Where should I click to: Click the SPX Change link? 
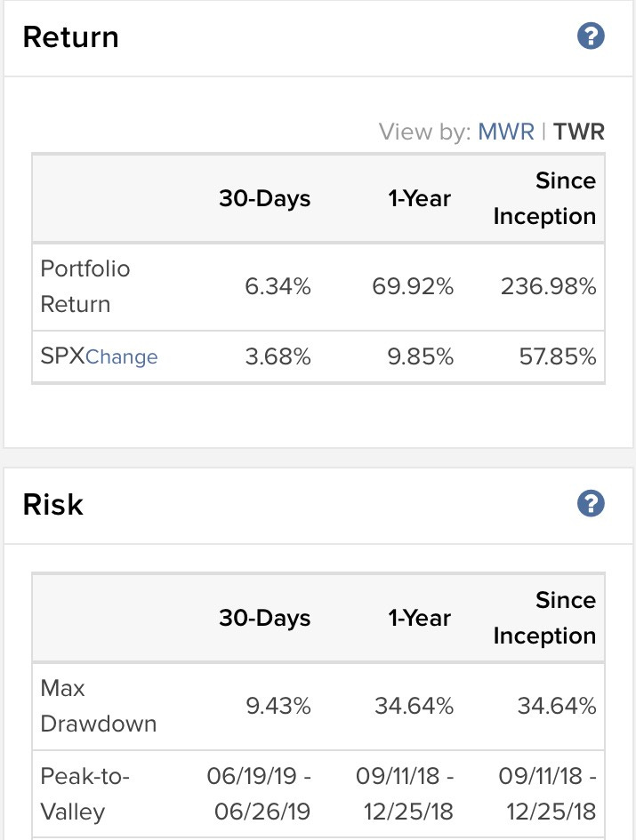tap(121, 356)
